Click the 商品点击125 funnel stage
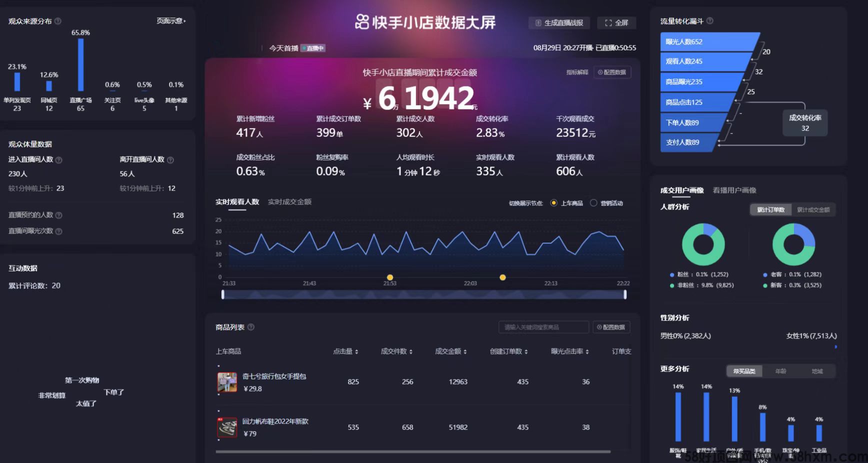This screenshot has height=463, width=868. [x=698, y=102]
